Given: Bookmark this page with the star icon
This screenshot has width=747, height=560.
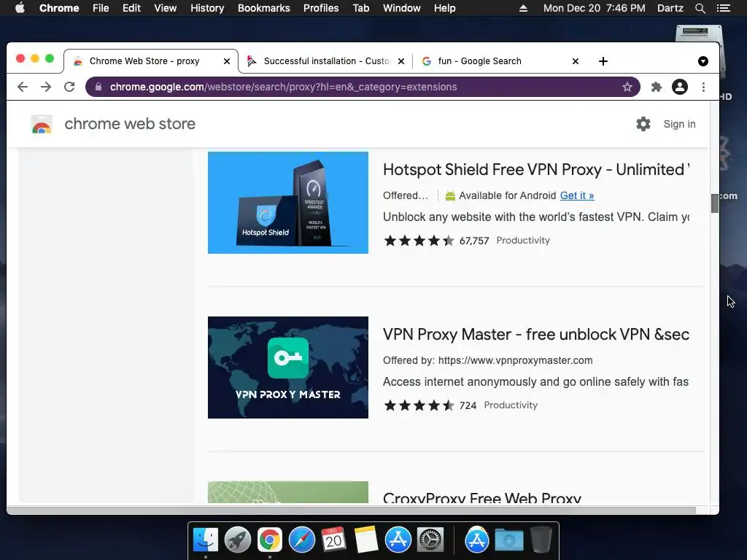Looking at the screenshot, I should pyautogui.click(x=627, y=87).
